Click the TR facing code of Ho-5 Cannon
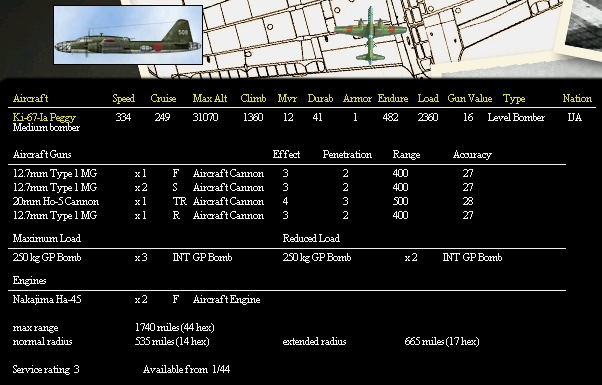The width and height of the screenshot is (602, 385). pyautogui.click(x=179, y=202)
